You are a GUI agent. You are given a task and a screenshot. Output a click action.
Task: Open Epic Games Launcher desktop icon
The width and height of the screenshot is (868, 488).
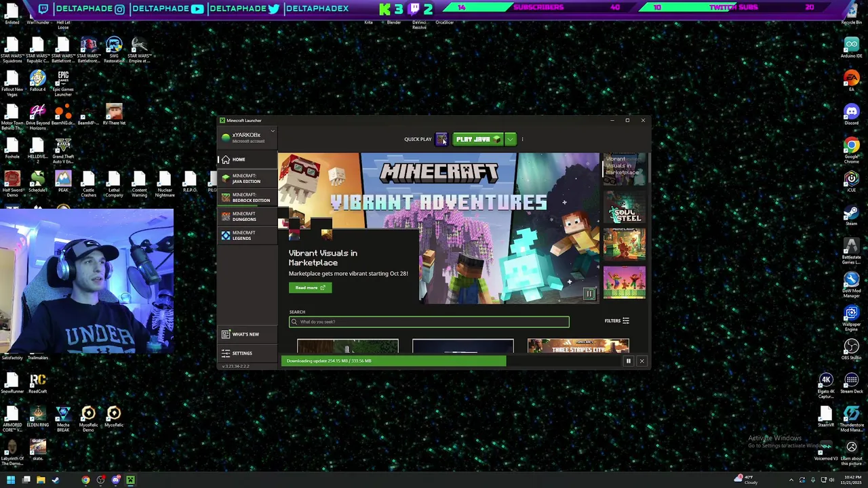tap(63, 83)
